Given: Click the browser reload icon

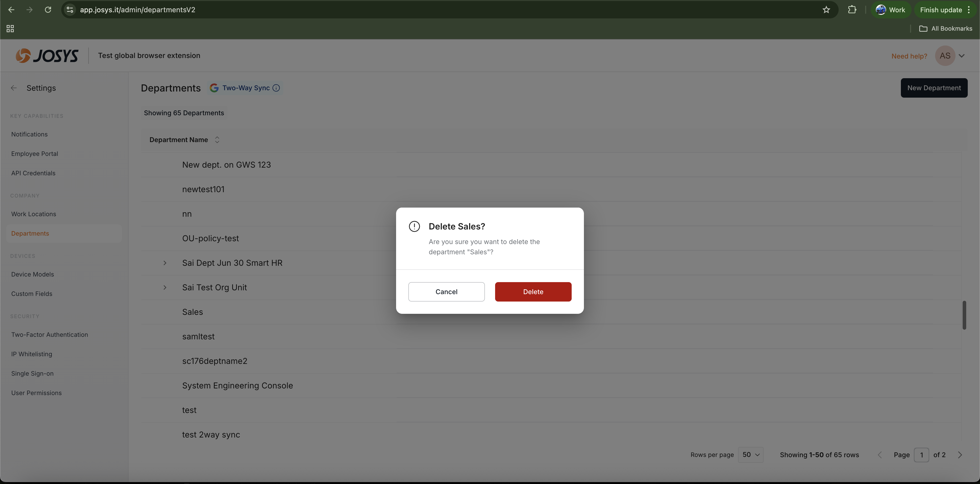Looking at the screenshot, I should click(x=48, y=10).
